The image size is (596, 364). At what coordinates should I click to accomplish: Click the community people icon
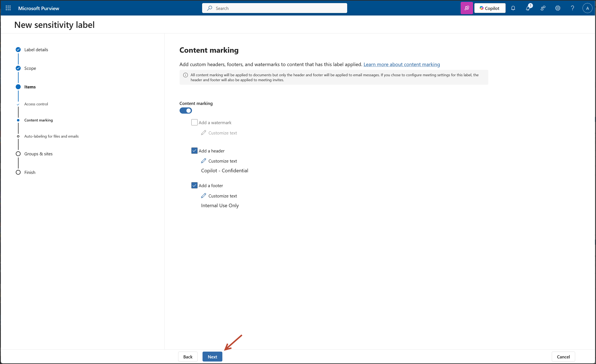543,8
